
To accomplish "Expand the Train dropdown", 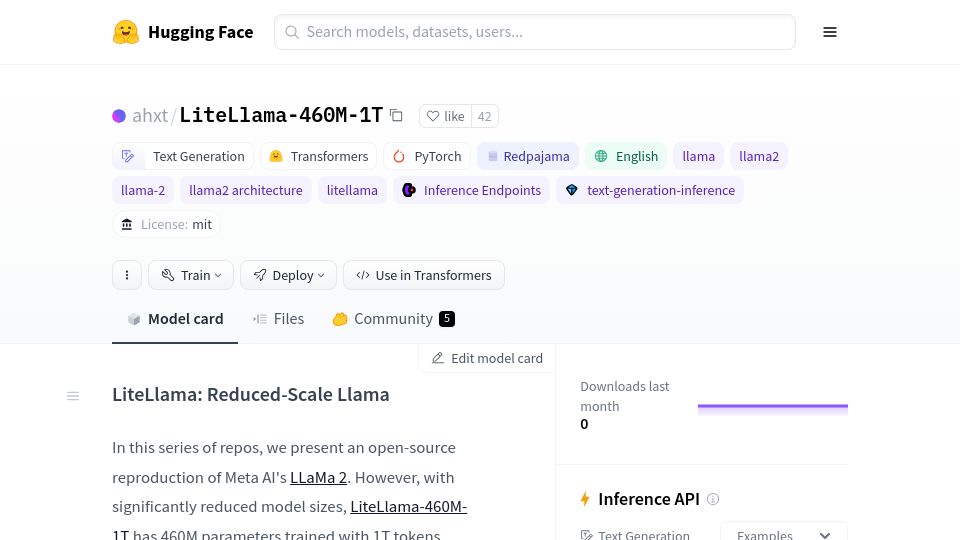I will click(x=191, y=275).
